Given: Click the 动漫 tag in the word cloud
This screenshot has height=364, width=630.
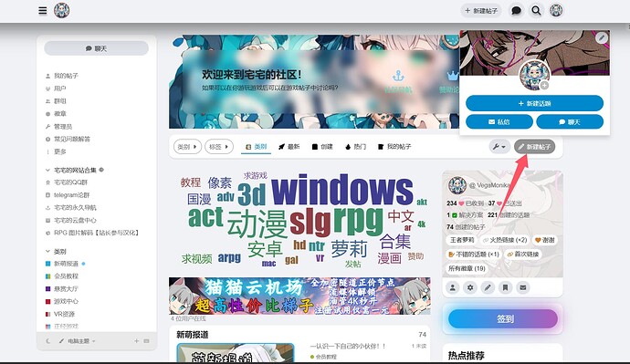Looking at the screenshot, I should coord(257,224).
